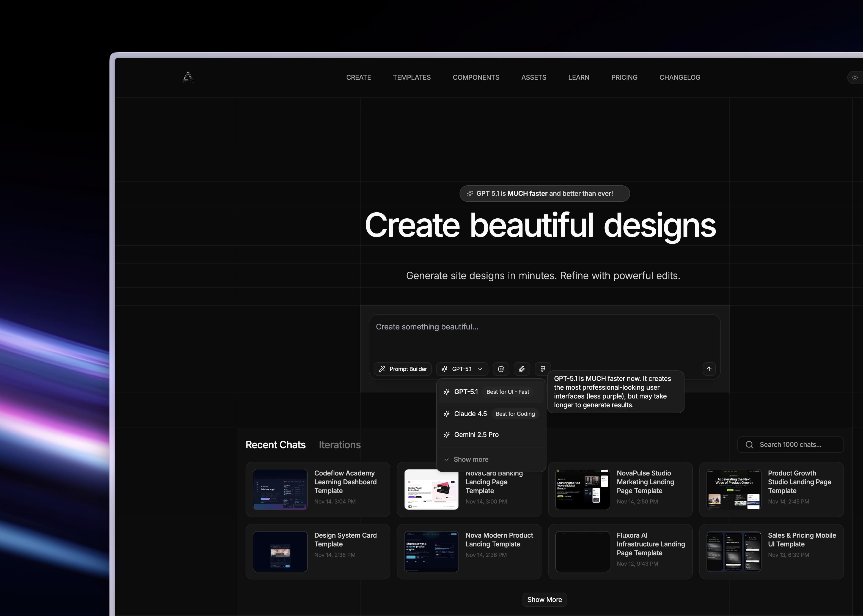Select Gemini 2.5 Pro model option

[x=476, y=435]
